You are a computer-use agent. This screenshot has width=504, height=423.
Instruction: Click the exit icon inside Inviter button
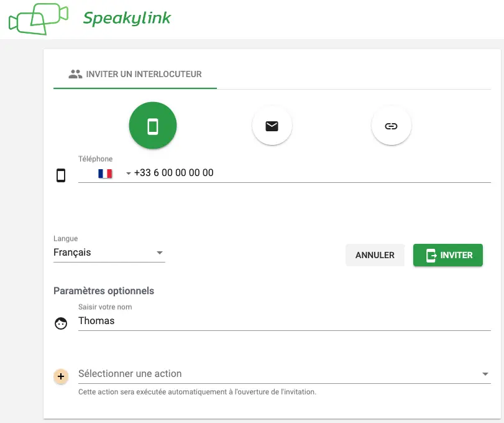pos(431,255)
